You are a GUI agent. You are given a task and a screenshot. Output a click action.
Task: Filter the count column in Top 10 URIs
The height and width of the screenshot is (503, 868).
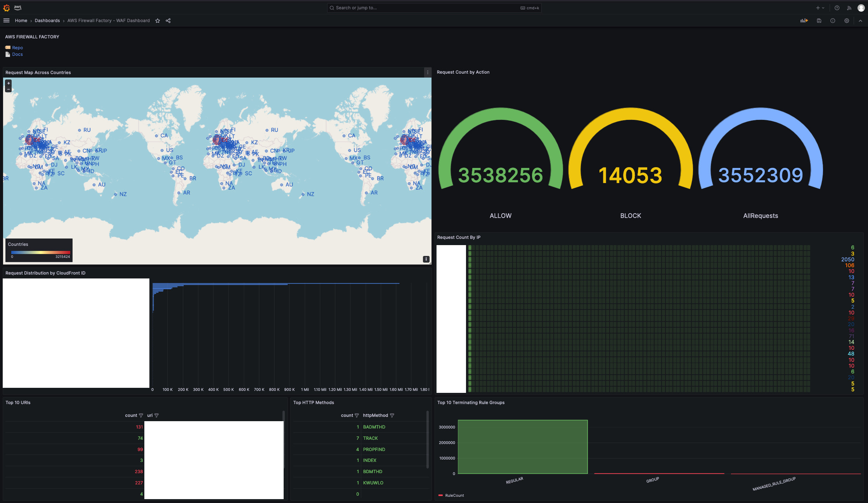[141, 415]
